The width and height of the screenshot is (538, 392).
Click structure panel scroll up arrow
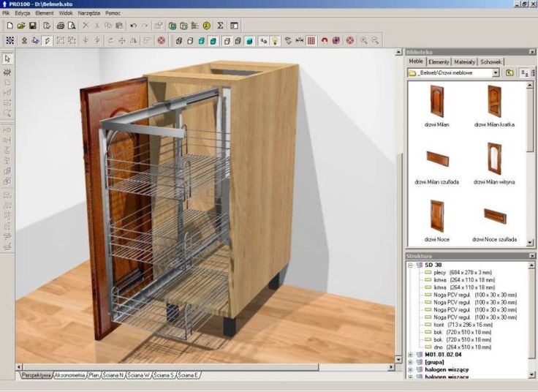531,265
